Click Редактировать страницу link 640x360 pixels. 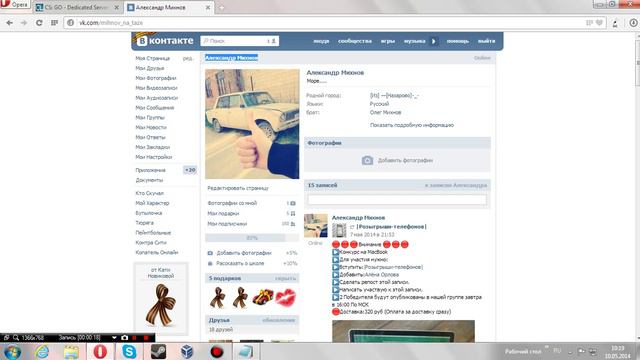(x=238, y=188)
